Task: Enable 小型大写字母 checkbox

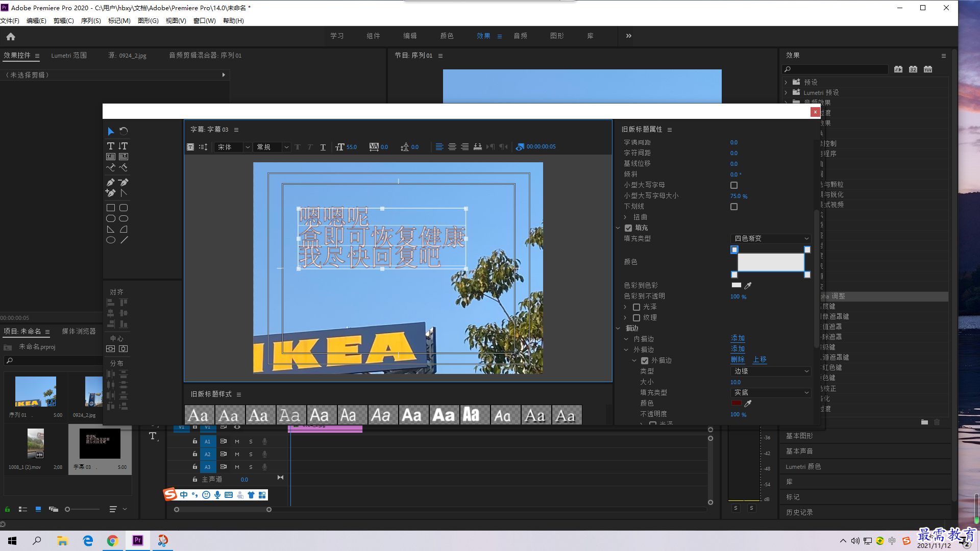Action: tap(734, 185)
